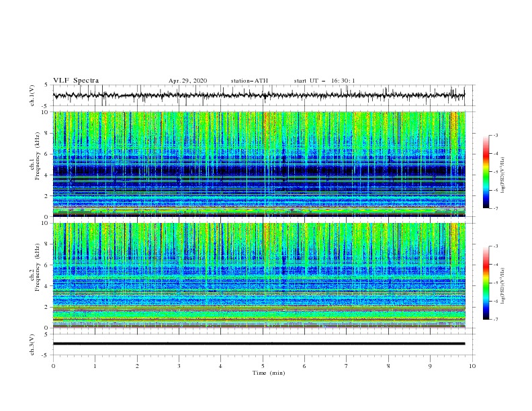
Task: Click the ch.1 spectrogram panel
Action: [259, 164]
